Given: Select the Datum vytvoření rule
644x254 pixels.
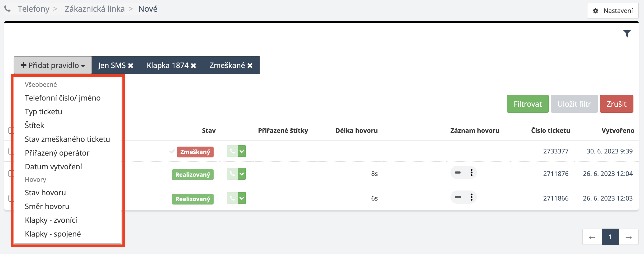Looking at the screenshot, I should pos(53,167).
